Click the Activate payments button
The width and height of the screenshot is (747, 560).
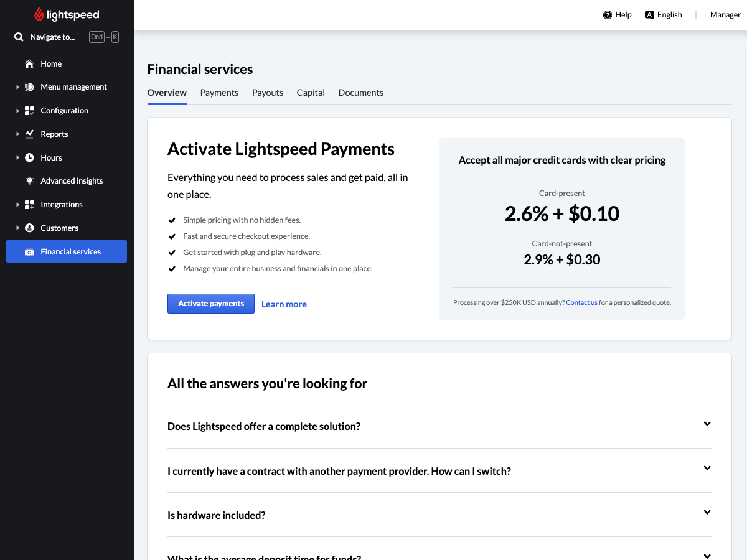tap(210, 304)
